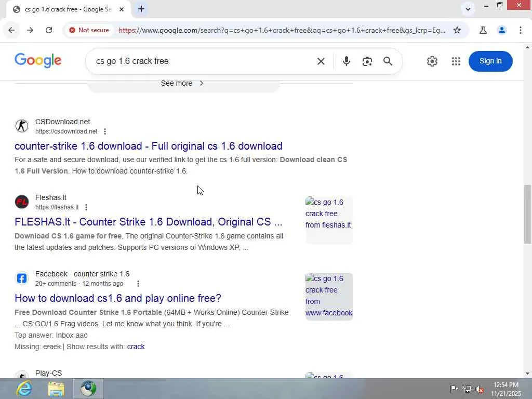Go back with the browser back arrow

point(11,30)
